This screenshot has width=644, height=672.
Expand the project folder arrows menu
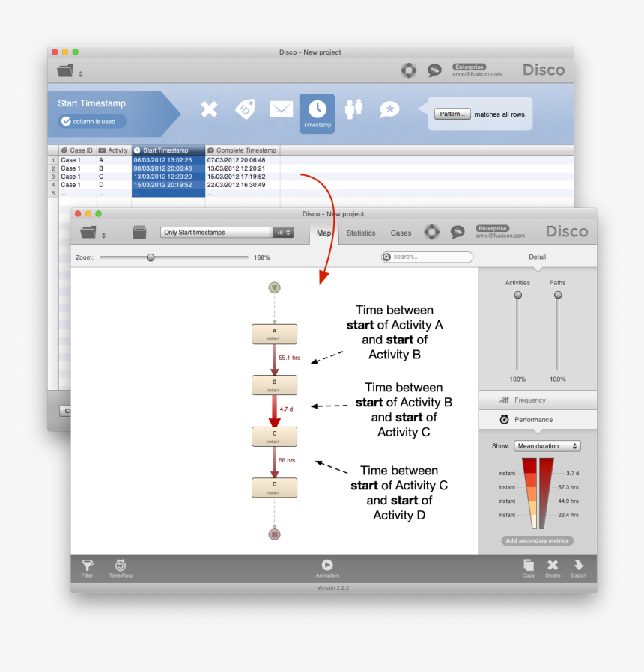103,235
